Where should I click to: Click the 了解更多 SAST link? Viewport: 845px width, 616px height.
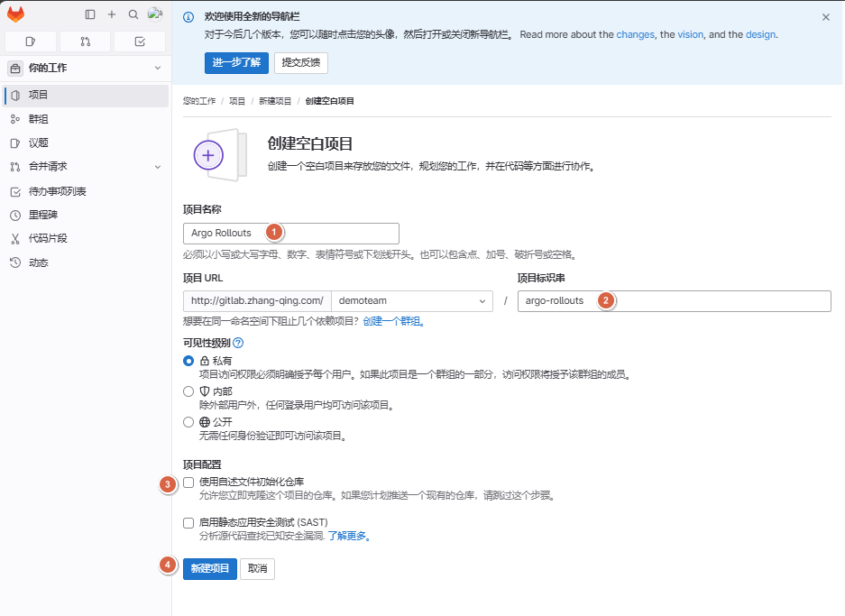[349, 537]
